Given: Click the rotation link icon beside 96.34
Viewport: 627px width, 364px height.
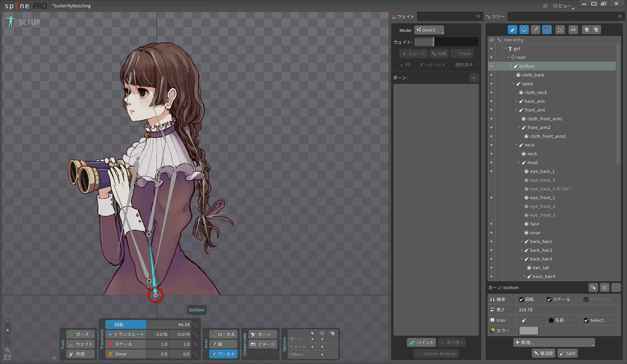Looking at the screenshot, I should (x=195, y=325).
